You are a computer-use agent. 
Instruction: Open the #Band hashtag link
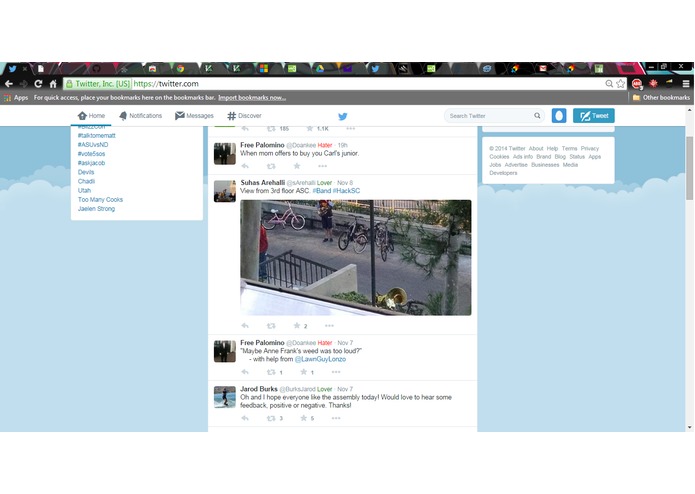pos(322,191)
